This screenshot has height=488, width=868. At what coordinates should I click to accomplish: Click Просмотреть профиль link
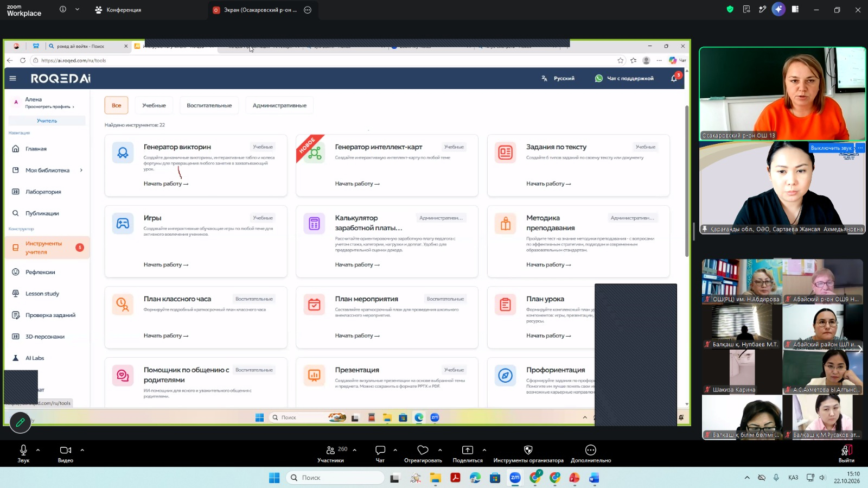[x=49, y=106]
